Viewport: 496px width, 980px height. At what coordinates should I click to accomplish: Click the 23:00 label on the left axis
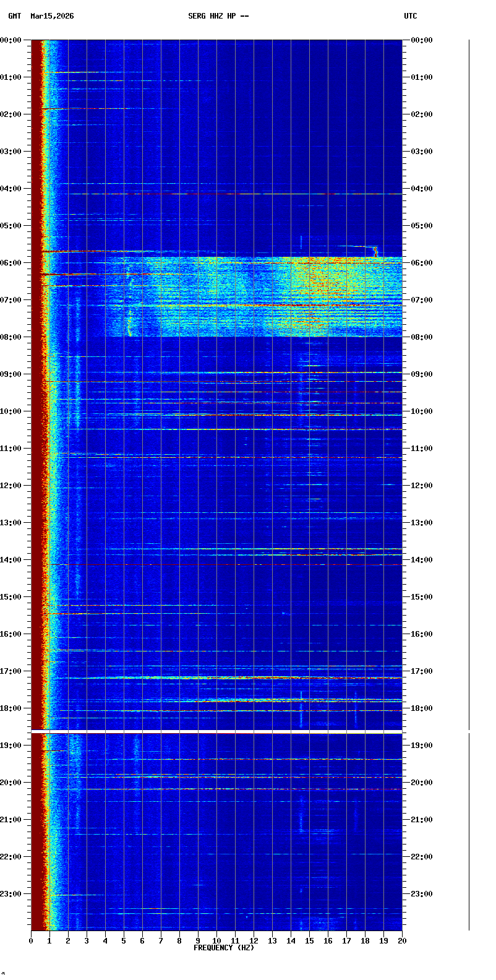point(11,894)
